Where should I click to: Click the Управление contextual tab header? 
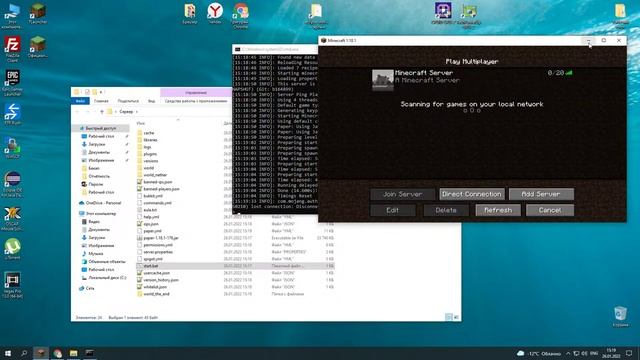point(196,93)
